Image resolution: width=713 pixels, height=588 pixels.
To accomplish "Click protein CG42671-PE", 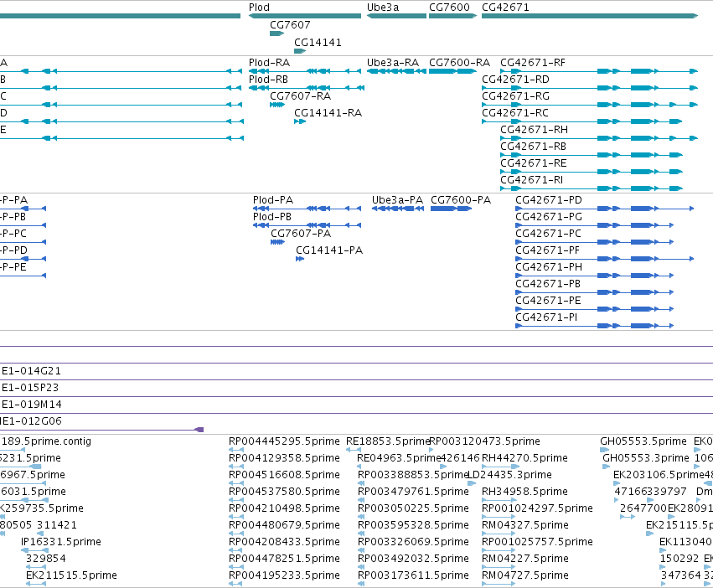I will click(x=548, y=301).
